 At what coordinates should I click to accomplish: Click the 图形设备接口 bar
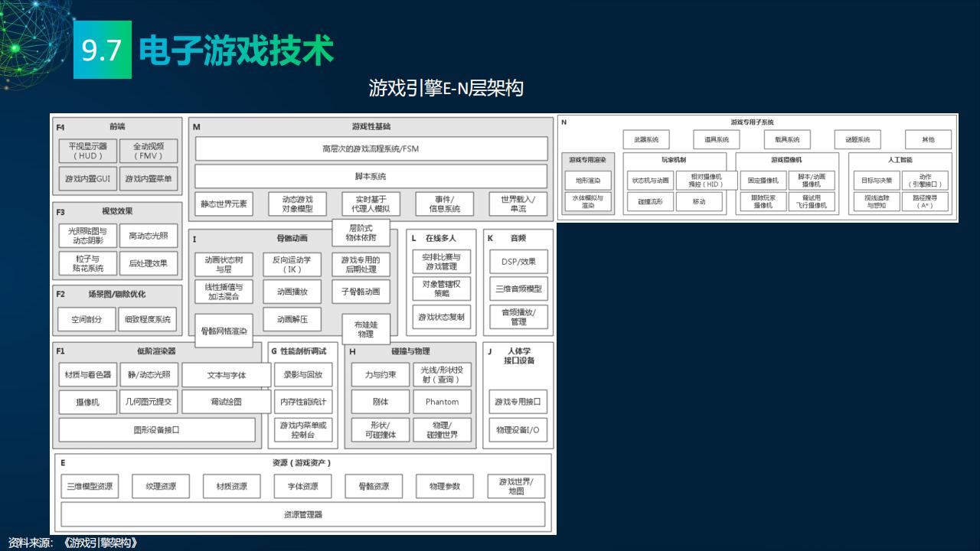(157, 430)
